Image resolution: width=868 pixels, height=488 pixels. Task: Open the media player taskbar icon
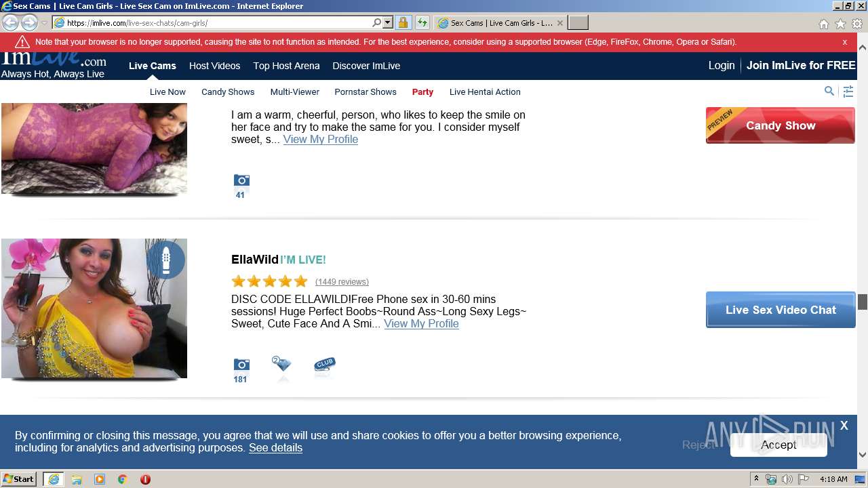coord(100,479)
